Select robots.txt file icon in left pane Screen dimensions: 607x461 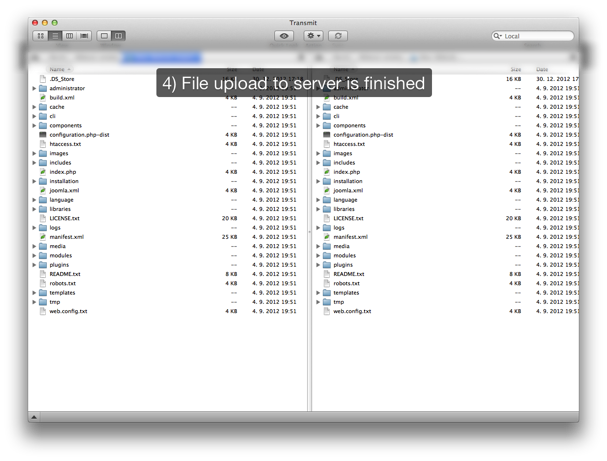click(43, 283)
